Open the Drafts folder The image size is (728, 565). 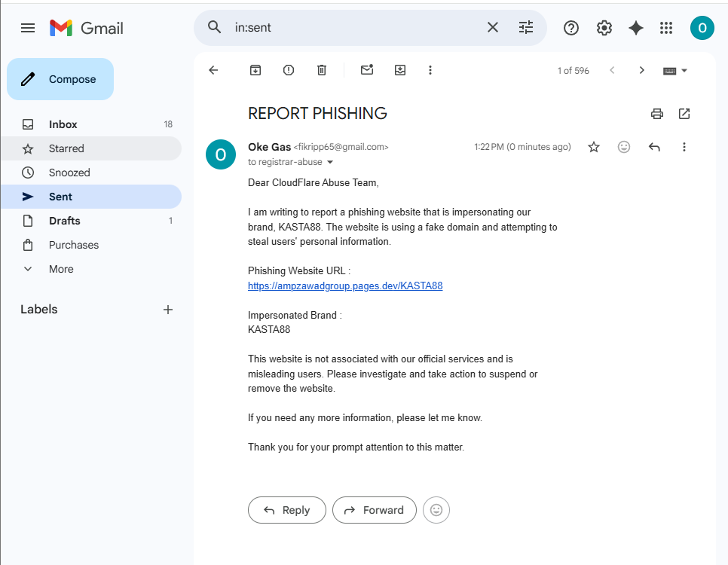point(91,221)
